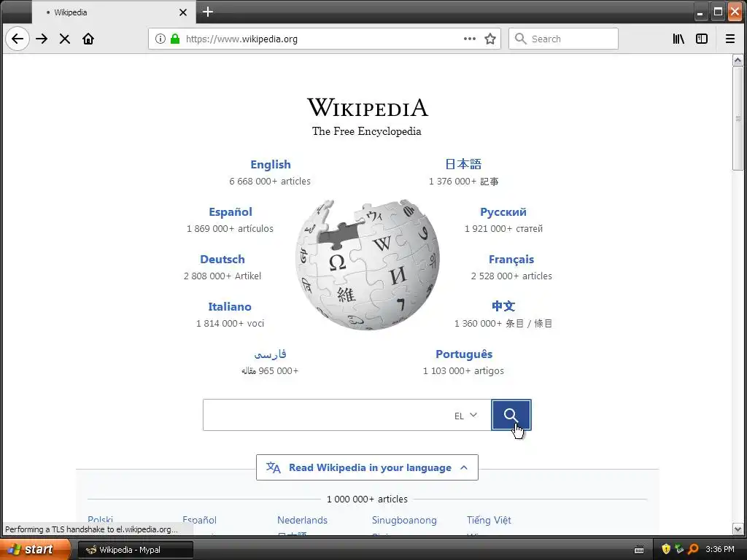The height and width of the screenshot is (560, 747).
Task: Click the address bar URL field
Action: tap(324, 39)
